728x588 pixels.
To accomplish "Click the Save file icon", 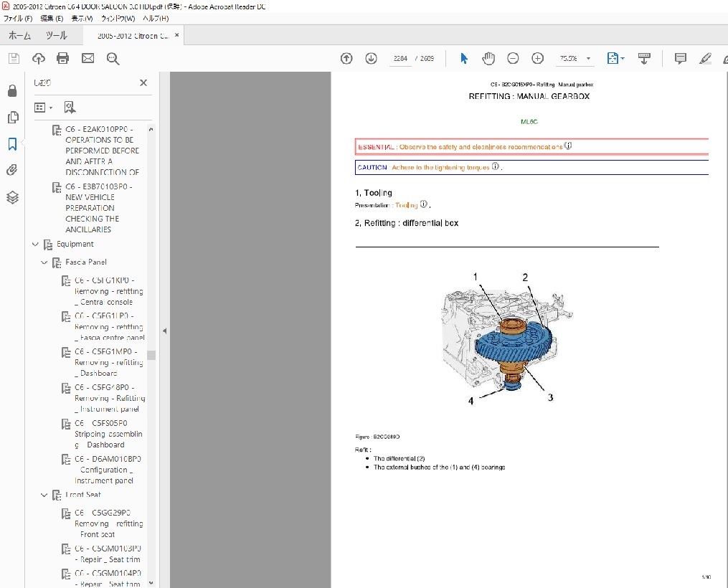I will (14, 58).
